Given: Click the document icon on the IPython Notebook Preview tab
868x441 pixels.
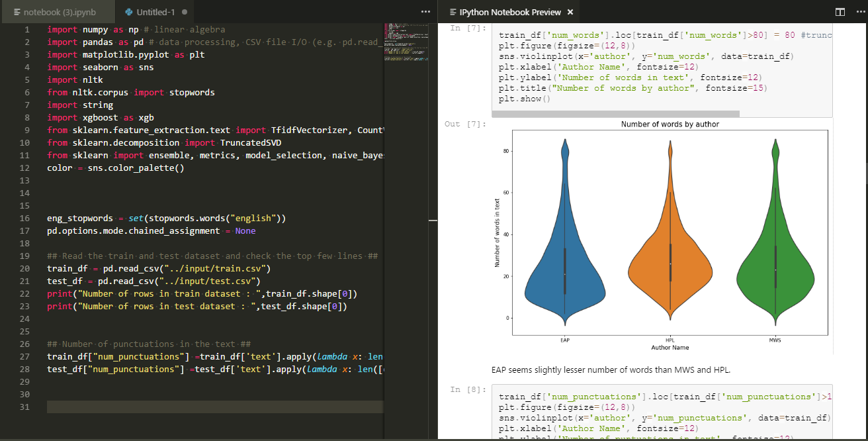Looking at the screenshot, I should click(452, 11).
